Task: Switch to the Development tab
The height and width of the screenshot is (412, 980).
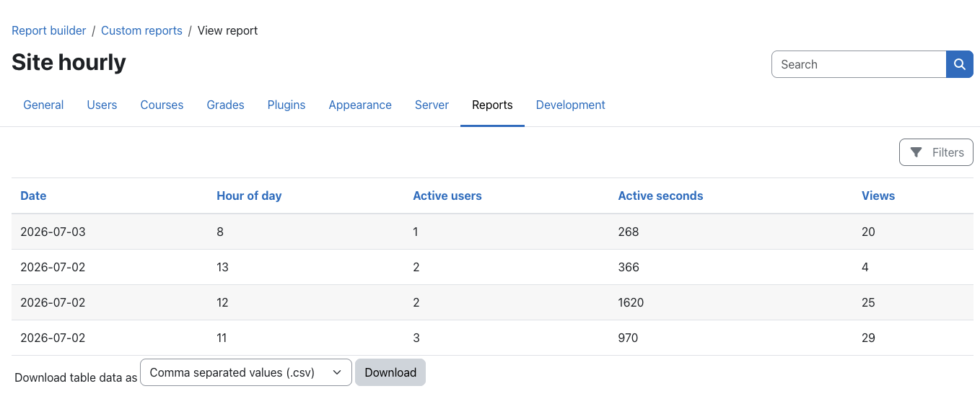Action: [x=570, y=105]
